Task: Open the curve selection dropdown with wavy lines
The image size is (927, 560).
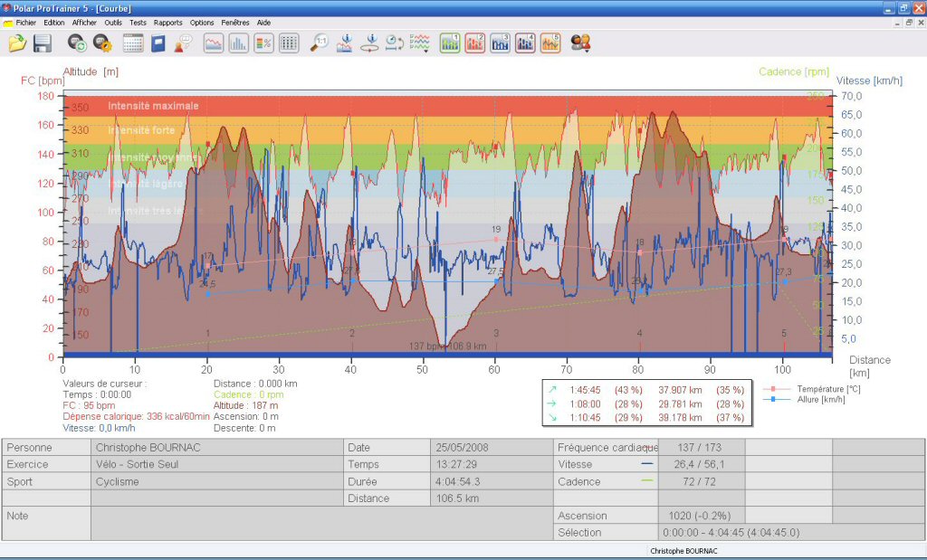Action: coord(420,43)
